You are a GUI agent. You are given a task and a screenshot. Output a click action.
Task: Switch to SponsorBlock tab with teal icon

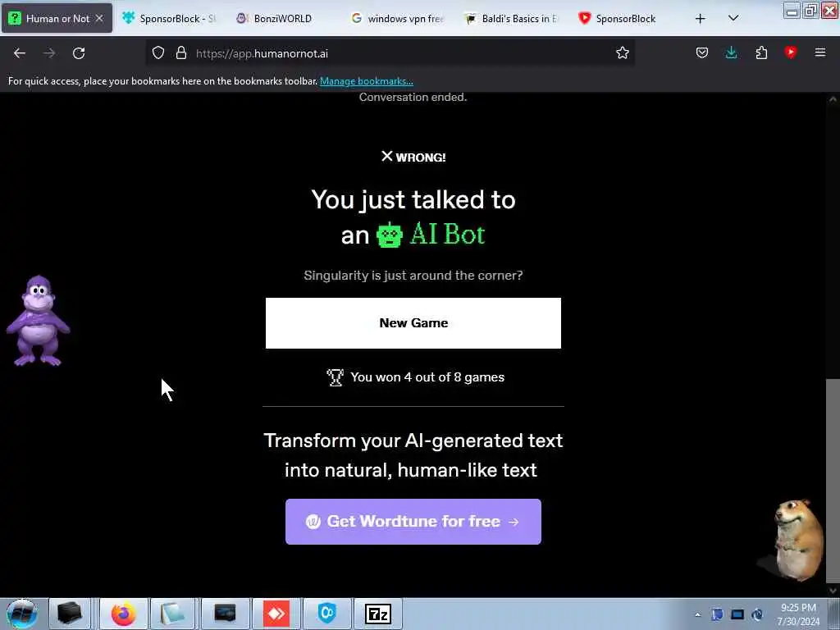(x=169, y=18)
